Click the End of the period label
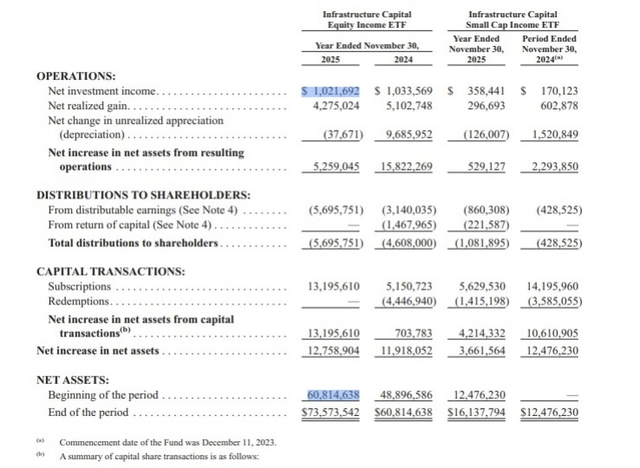This screenshot has height=468, width=640. (88, 413)
